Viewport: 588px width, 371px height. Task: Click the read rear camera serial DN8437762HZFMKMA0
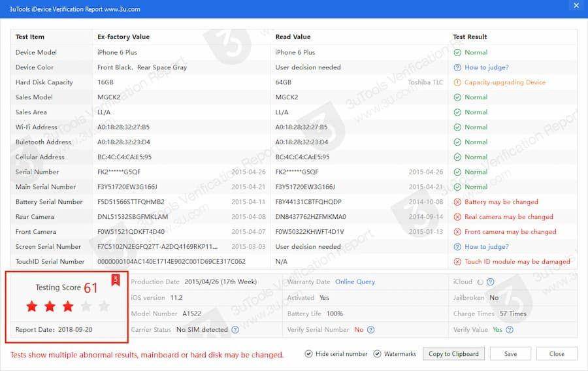[x=310, y=217]
